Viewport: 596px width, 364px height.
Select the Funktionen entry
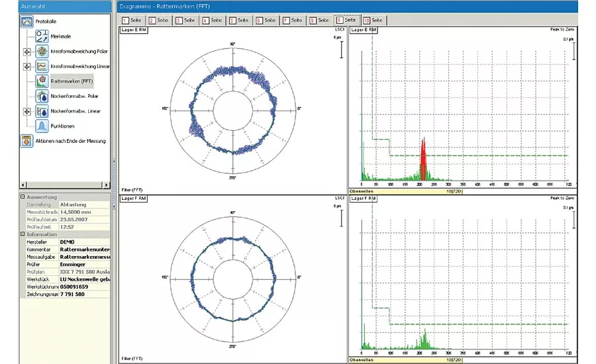click(62, 126)
